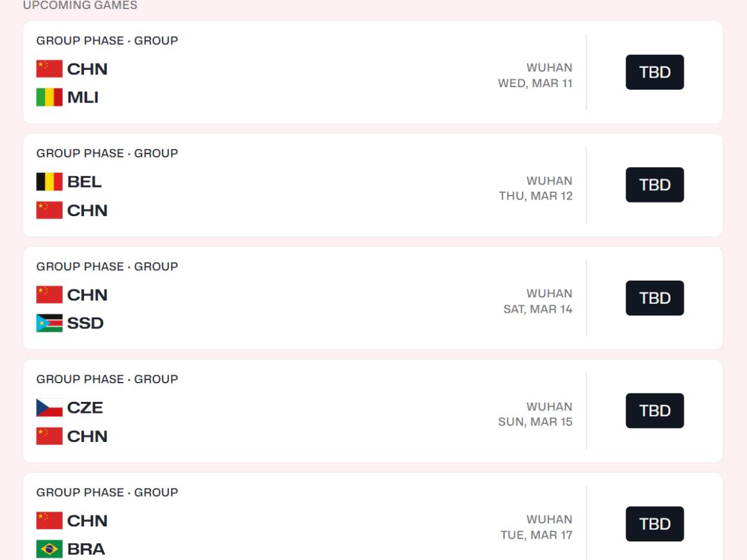Screen dimensions: 747x560
Task: Click the South Sudan flag icon
Action: coord(49,323)
